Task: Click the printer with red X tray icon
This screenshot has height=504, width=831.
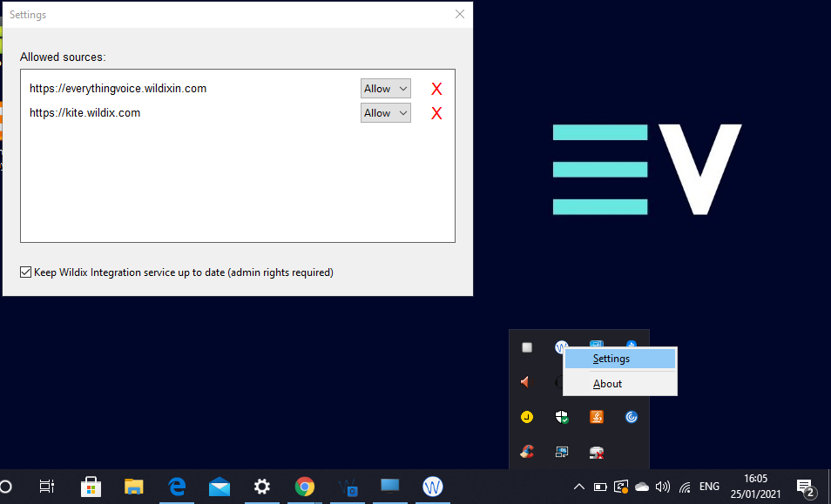Action: (x=597, y=452)
